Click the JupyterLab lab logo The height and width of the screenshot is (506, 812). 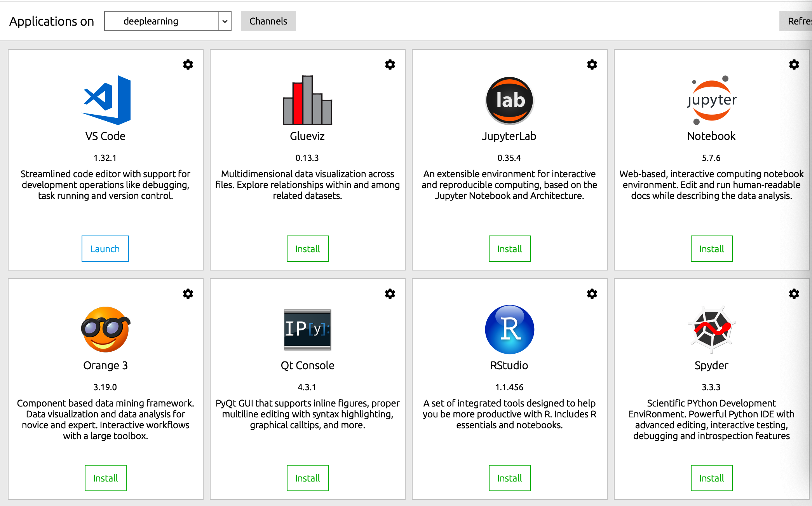tap(510, 100)
